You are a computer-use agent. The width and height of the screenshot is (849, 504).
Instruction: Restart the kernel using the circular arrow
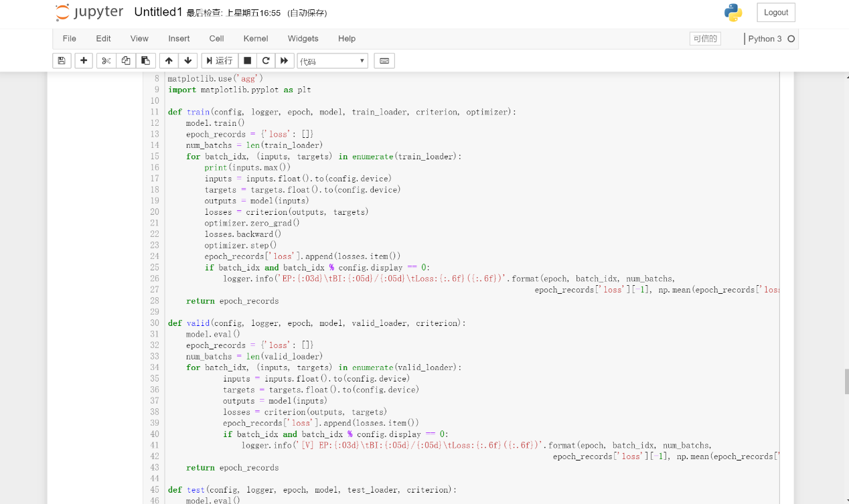point(266,61)
